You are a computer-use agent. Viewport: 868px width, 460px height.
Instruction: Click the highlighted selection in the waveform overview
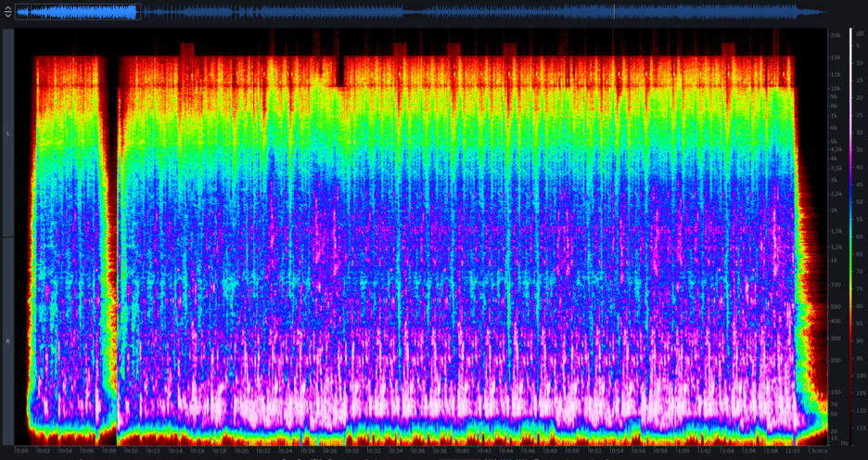76,13
